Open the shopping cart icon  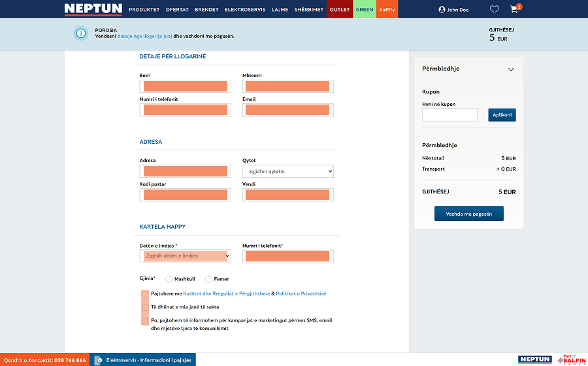(514, 9)
